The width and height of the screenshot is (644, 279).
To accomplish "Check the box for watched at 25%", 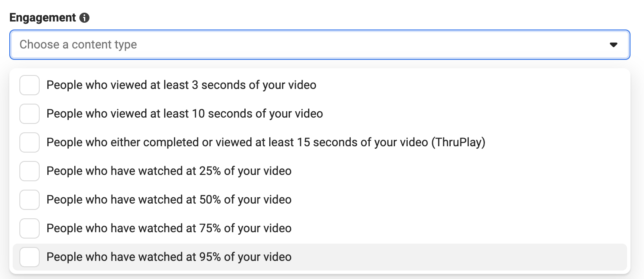I will point(30,171).
